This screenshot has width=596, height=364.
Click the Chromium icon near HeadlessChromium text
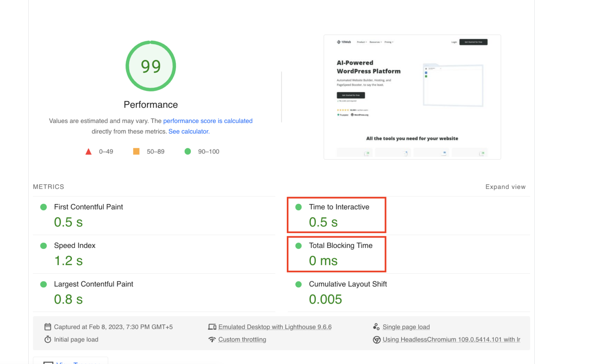376,339
